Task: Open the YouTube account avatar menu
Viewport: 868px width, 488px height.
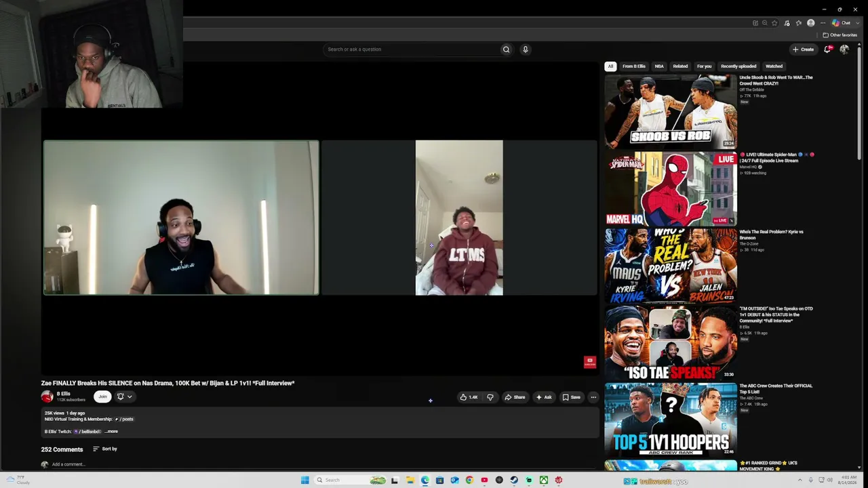Action: click(x=844, y=49)
